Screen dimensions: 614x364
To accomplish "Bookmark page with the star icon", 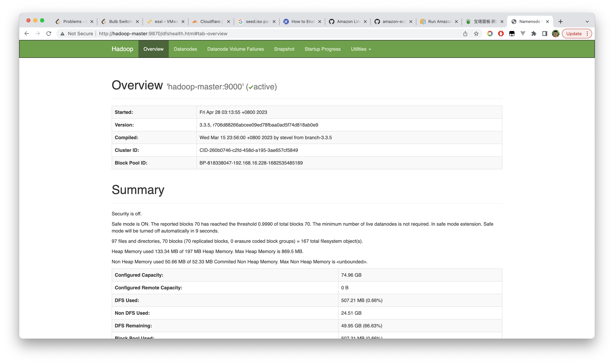I will point(476,34).
